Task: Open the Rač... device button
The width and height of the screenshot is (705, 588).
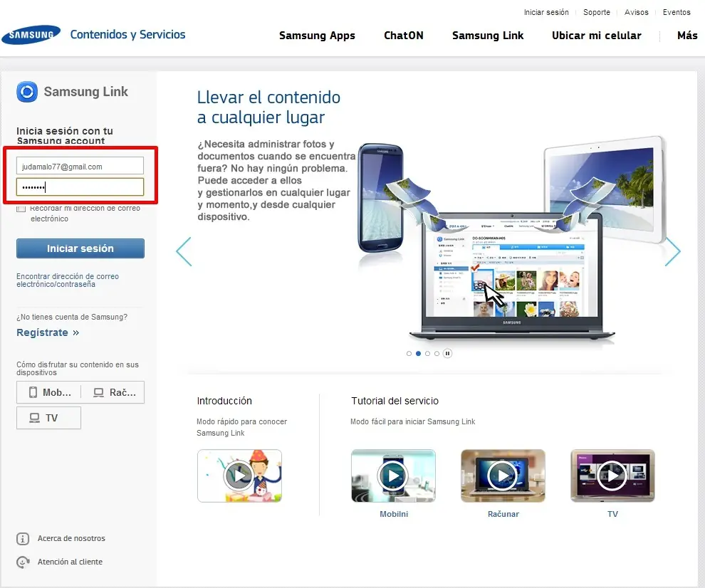Action: point(113,392)
